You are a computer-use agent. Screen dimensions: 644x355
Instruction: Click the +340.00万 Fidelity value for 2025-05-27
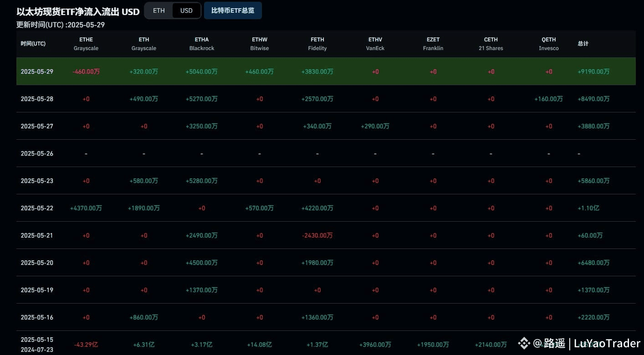[x=317, y=126]
